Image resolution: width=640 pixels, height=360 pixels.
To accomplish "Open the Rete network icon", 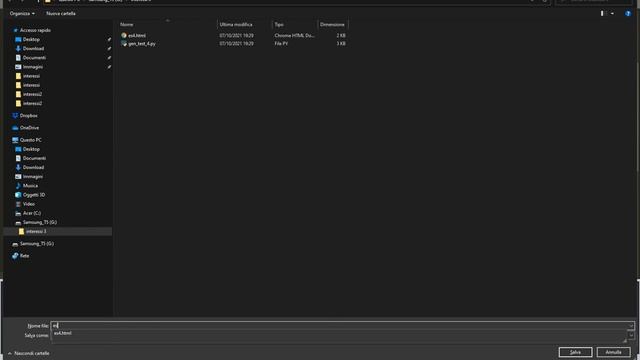I will pos(15,256).
